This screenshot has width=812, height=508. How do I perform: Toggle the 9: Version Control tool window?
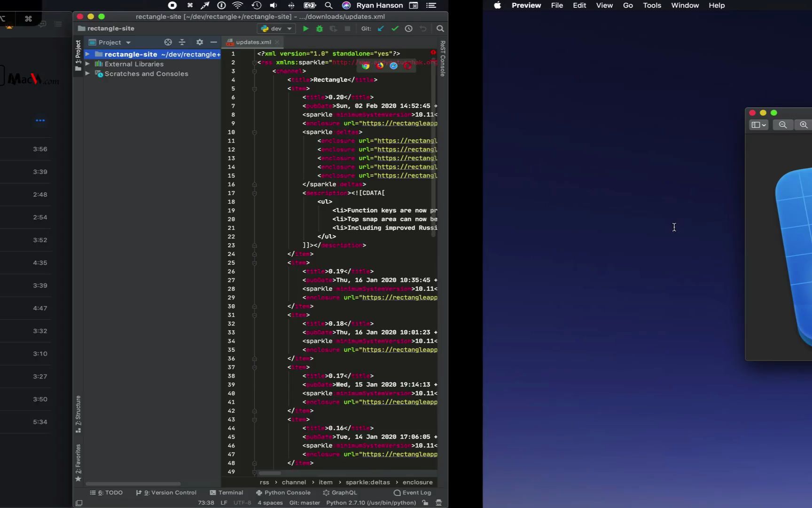pos(166,492)
